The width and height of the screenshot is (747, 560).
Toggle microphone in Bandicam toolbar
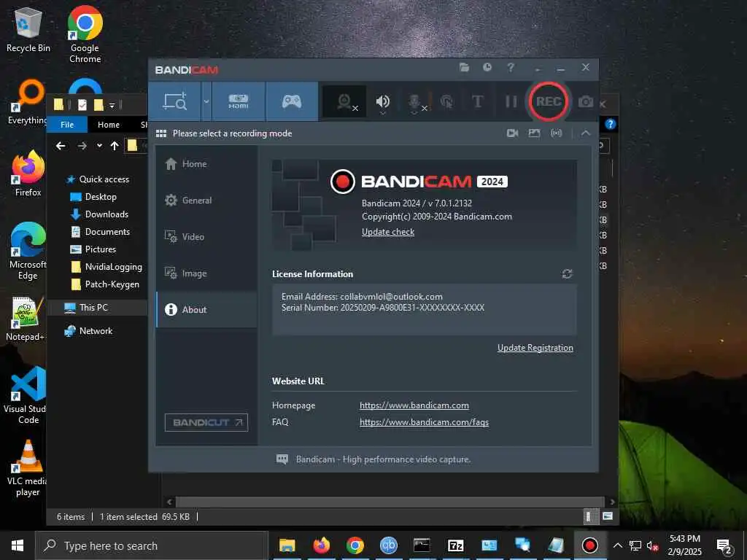tap(415, 102)
